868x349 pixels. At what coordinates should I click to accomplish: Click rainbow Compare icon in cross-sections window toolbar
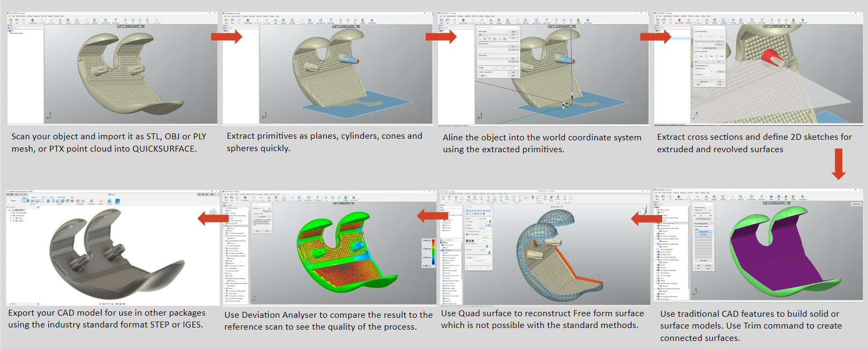[x=793, y=20]
